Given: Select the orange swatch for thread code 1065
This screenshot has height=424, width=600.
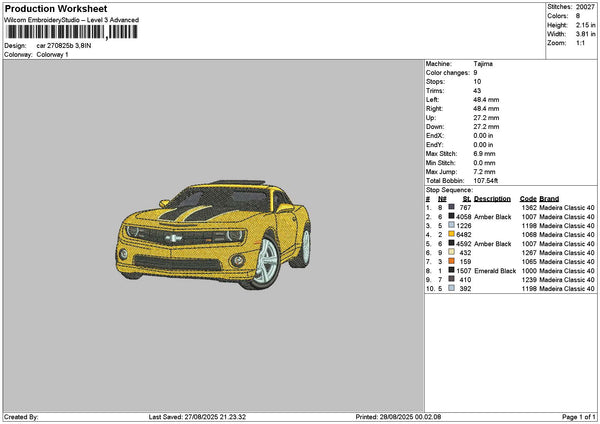Looking at the screenshot, I should coord(452,261).
